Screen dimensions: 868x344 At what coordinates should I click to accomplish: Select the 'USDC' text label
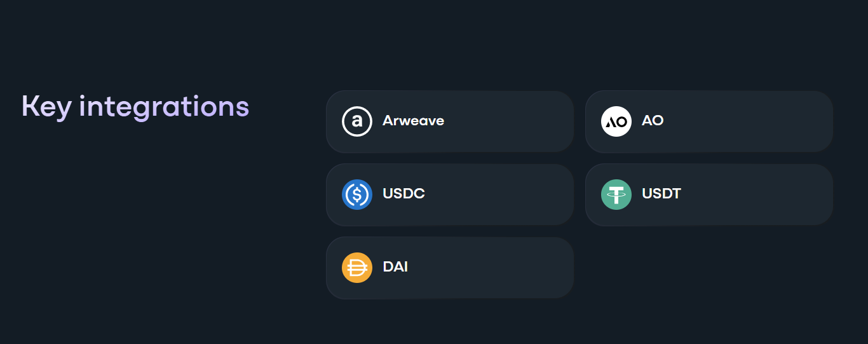tap(403, 194)
